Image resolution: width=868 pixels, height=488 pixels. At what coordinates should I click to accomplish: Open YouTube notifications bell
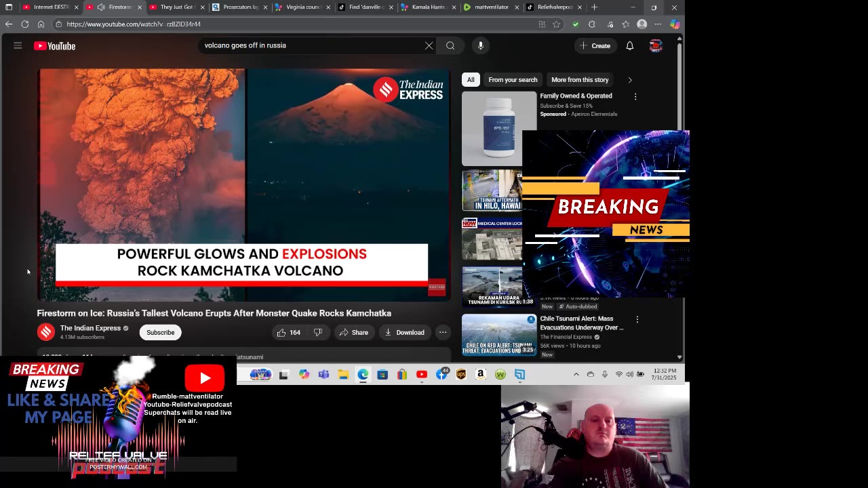pos(629,45)
